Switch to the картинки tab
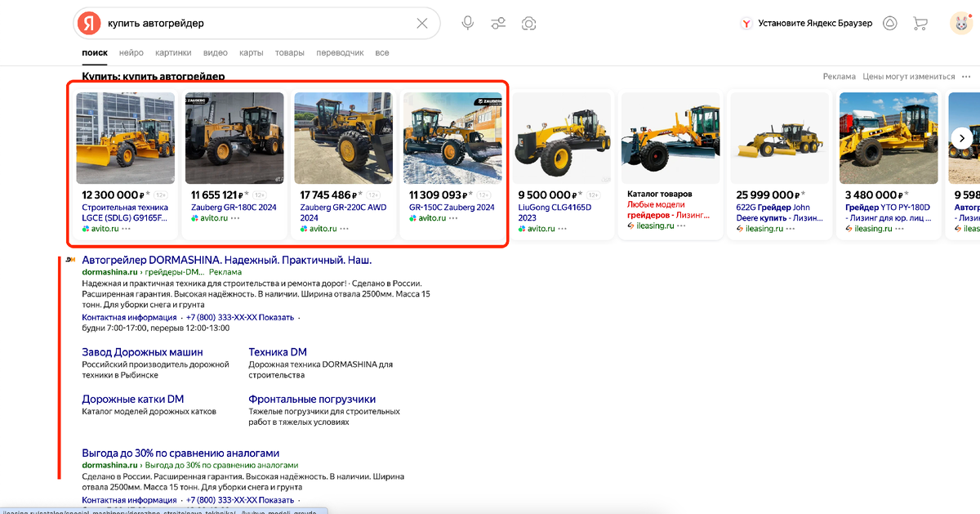 click(173, 52)
